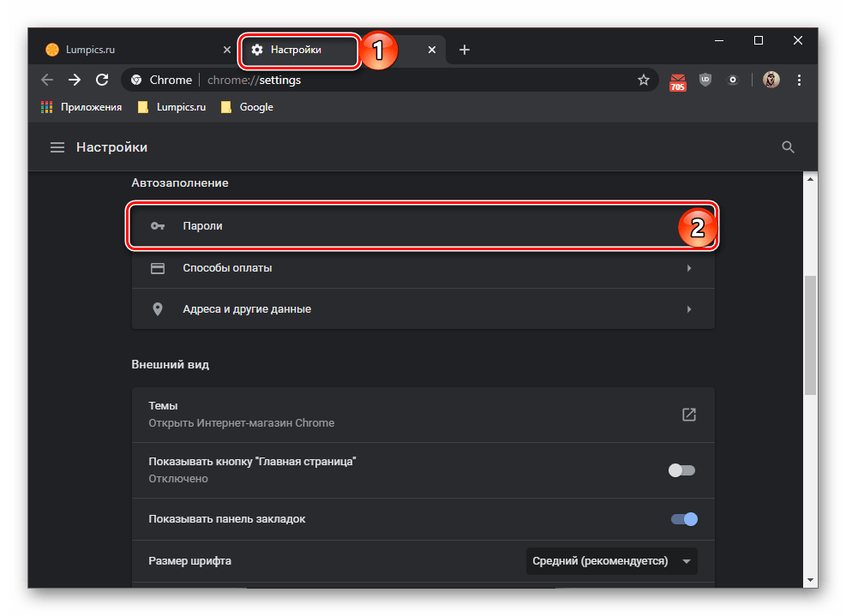Open the Темы row
Screen dimensions: 846x616
tap(423, 415)
